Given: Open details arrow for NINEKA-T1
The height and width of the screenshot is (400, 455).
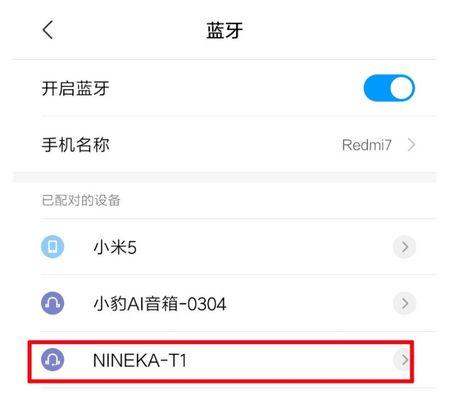Looking at the screenshot, I should tap(404, 360).
